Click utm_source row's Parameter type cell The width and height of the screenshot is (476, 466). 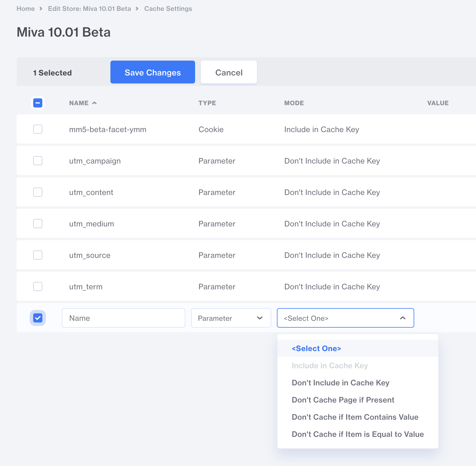[217, 255]
